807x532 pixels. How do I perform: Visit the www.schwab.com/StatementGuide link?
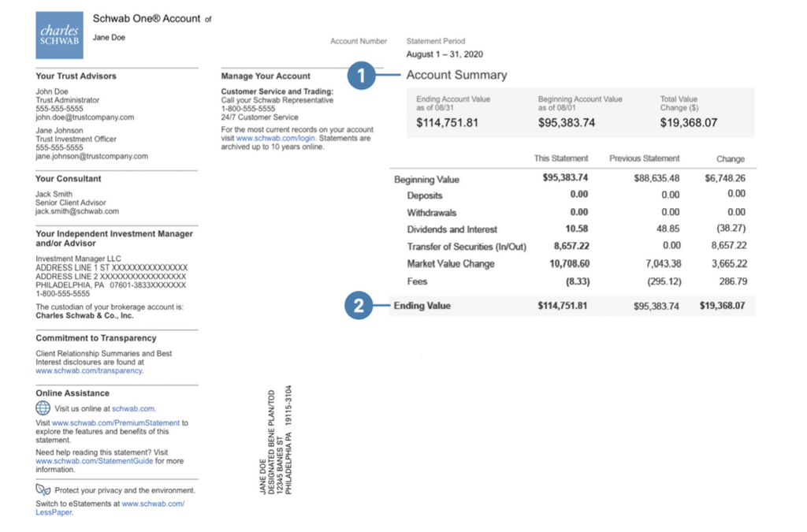click(95, 461)
